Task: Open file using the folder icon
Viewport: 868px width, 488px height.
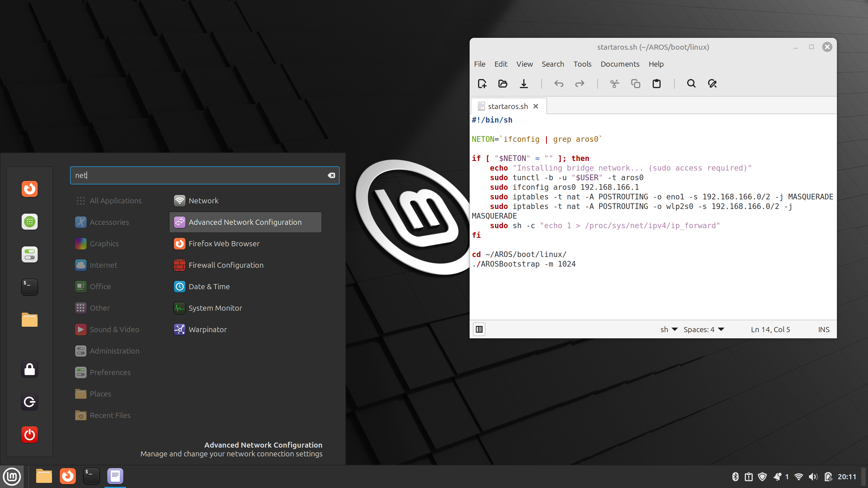Action: (x=503, y=83)
